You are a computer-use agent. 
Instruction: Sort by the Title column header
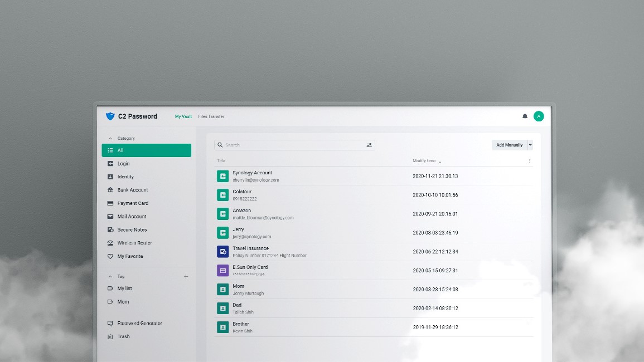click(221, 161)
